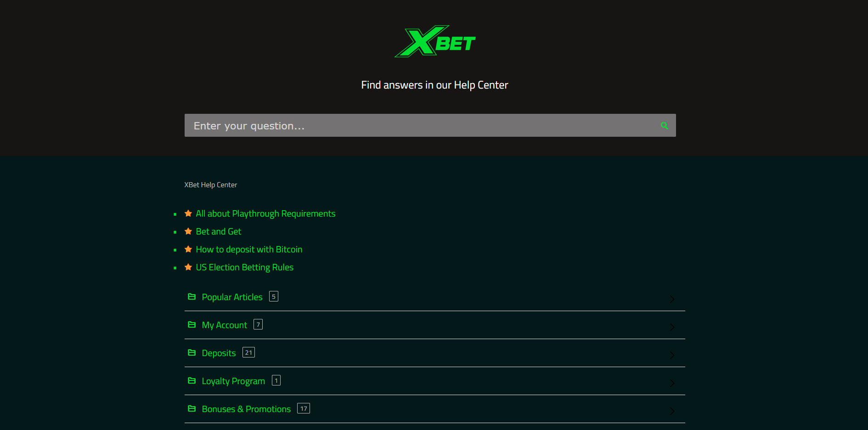Expand Deposits using its chevron
868x430 pixels.
pyautogui.click(x=672, y=355)
